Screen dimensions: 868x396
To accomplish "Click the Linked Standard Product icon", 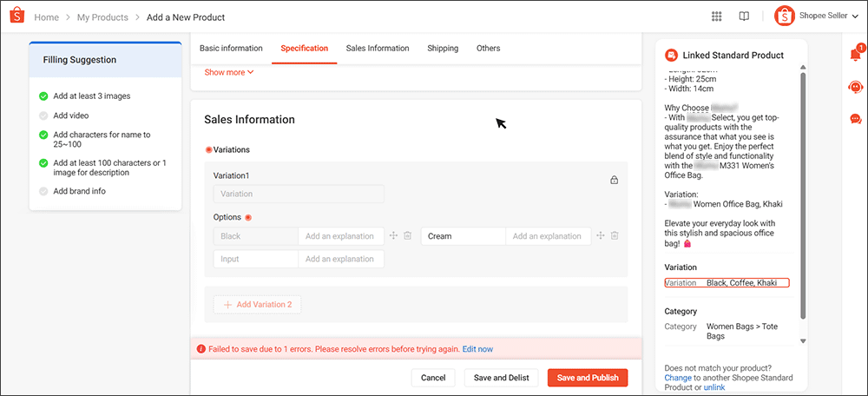I will click(671, 56).
